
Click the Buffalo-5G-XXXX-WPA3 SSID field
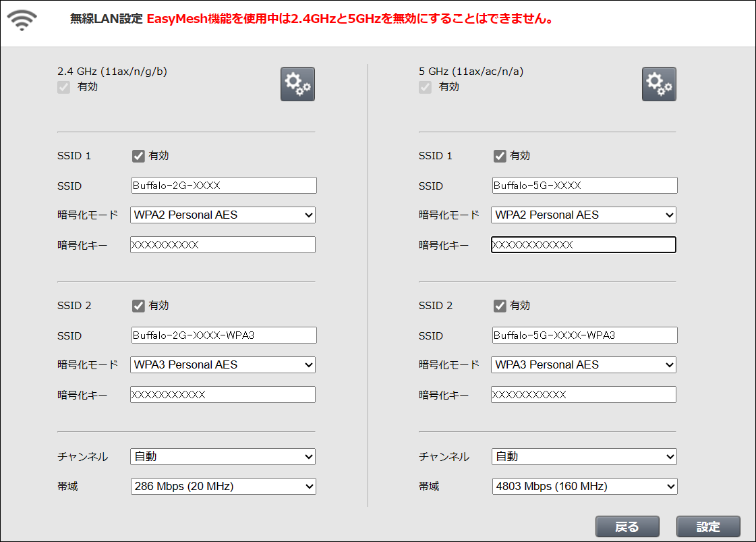[584, 335]
